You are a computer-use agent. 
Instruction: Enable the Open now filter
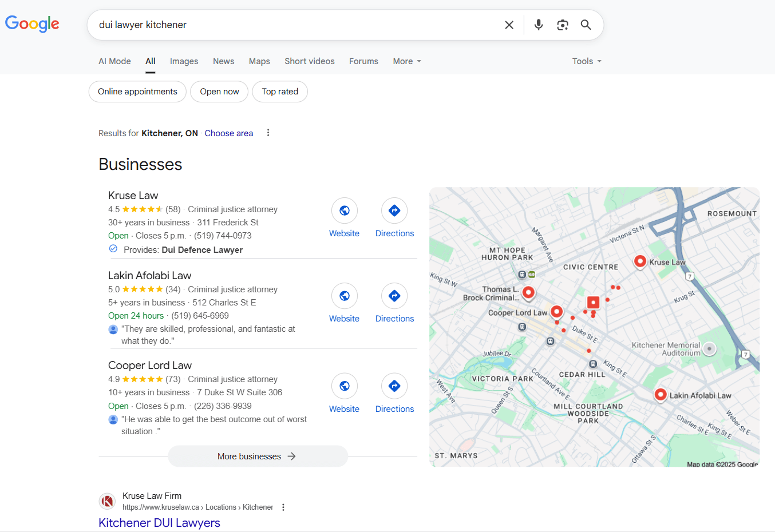pyautogui.click(x=219, y=92)
